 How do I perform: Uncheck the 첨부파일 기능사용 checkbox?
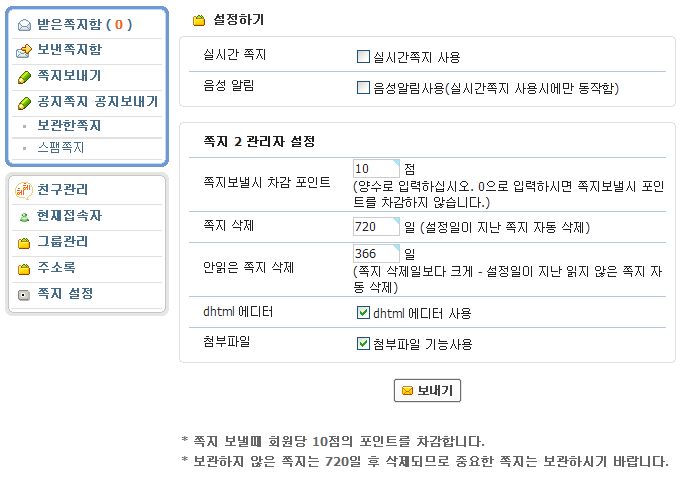(364, 343)
